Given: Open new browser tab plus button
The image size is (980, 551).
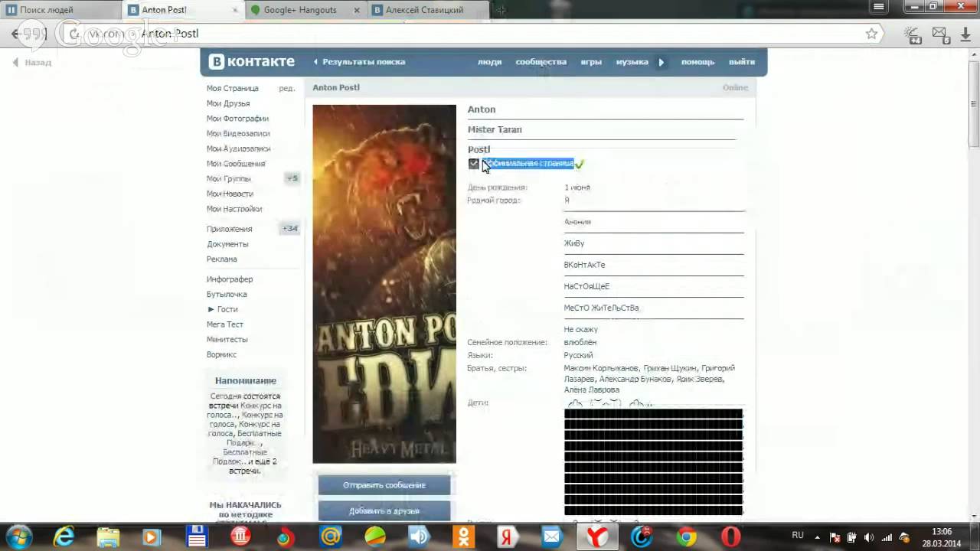Looking at the screenshot, I should (501, 10).
